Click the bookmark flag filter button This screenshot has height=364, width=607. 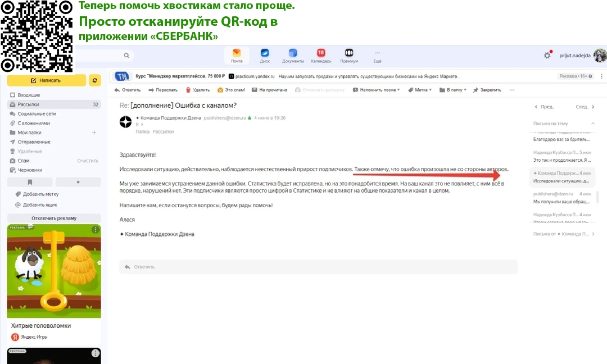click(x=30, y=182)
